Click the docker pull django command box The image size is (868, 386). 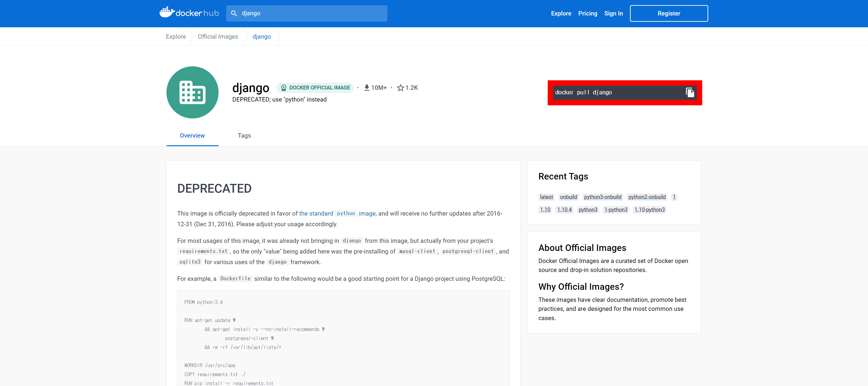(625, 93)
